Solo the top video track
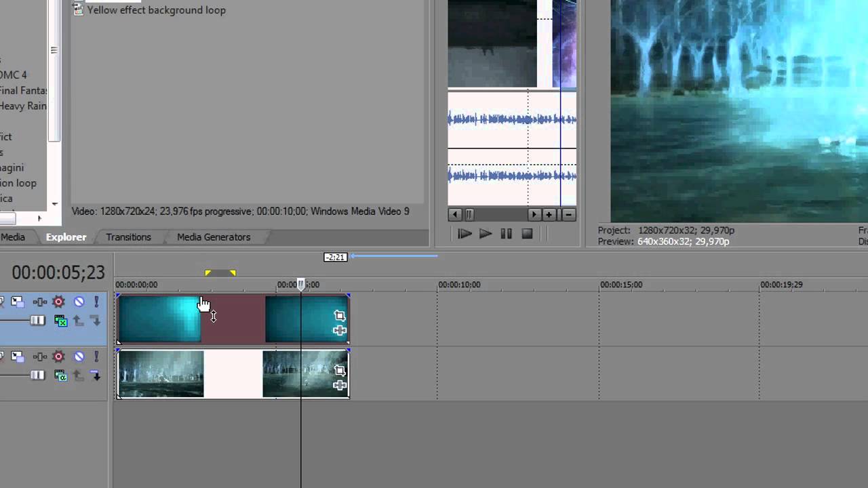 (96, 302)
